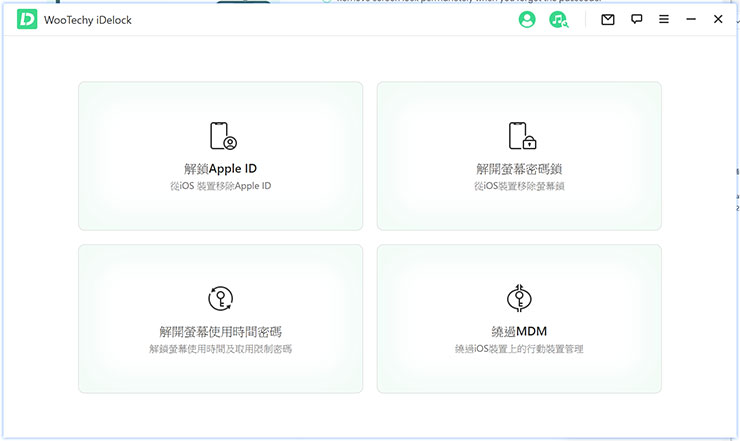
Task: Select the 解開螢幕使用時間密碼 title
Action: point(221,331)
